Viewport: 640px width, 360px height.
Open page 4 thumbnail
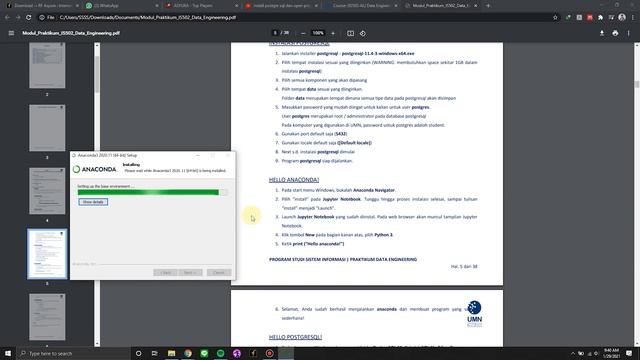point(47,191)
